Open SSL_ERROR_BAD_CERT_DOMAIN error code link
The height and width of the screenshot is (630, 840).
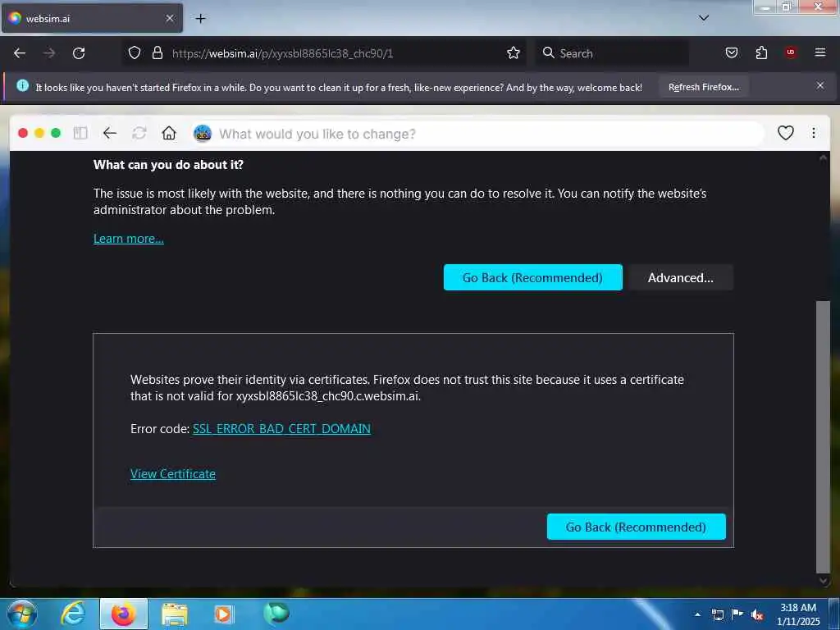(281, 428)
